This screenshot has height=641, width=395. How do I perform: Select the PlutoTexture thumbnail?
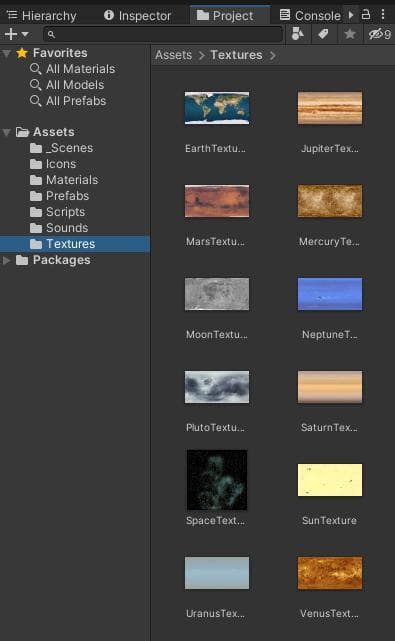pos(217,387)
